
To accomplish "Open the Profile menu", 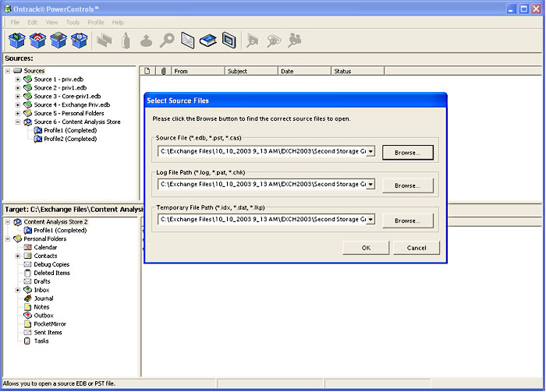I will [x=96, y=23].
